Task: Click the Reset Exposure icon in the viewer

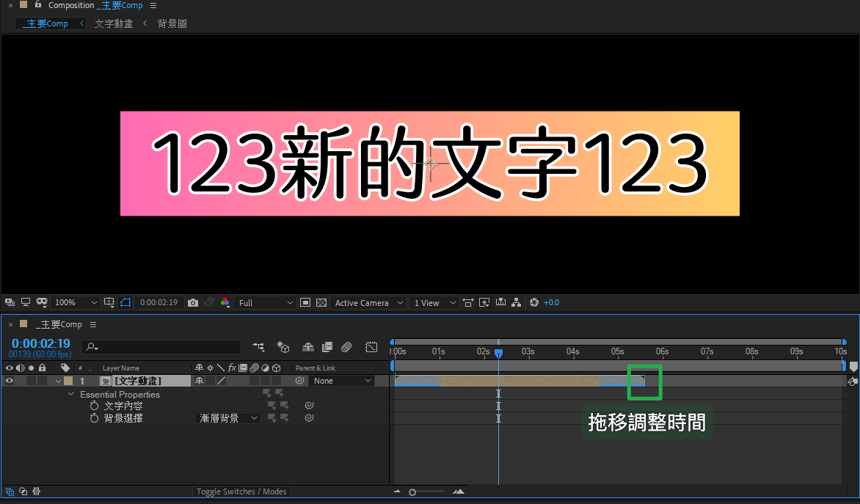Action: [x=533, y=302]
